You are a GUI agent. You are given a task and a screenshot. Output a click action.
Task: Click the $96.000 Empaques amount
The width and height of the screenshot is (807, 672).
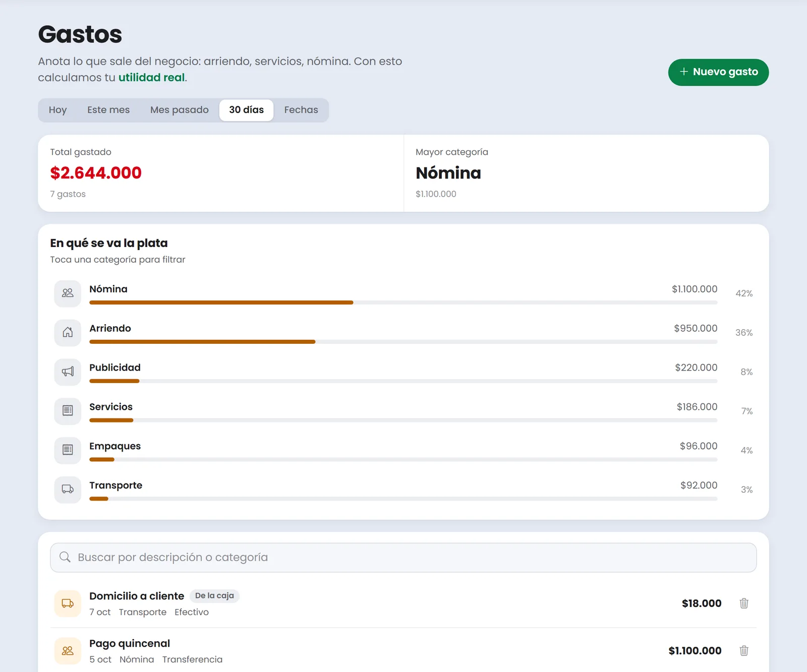(x=699, y=446)
